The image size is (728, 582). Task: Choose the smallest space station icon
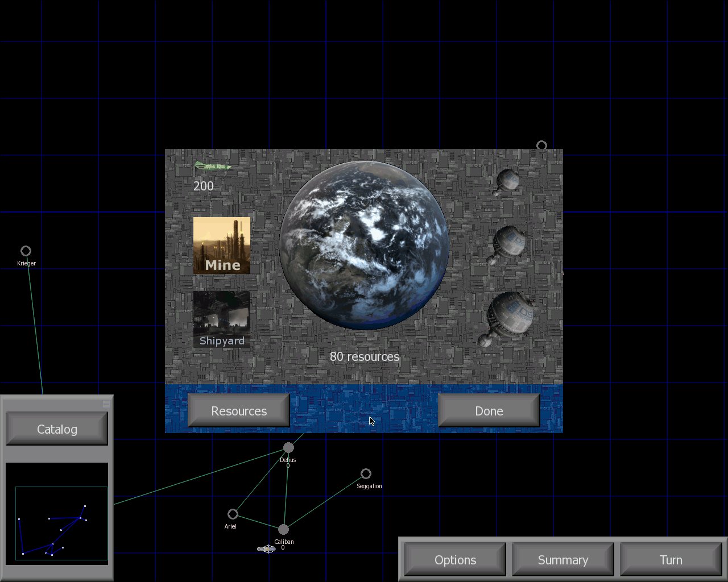pos(506,181)
